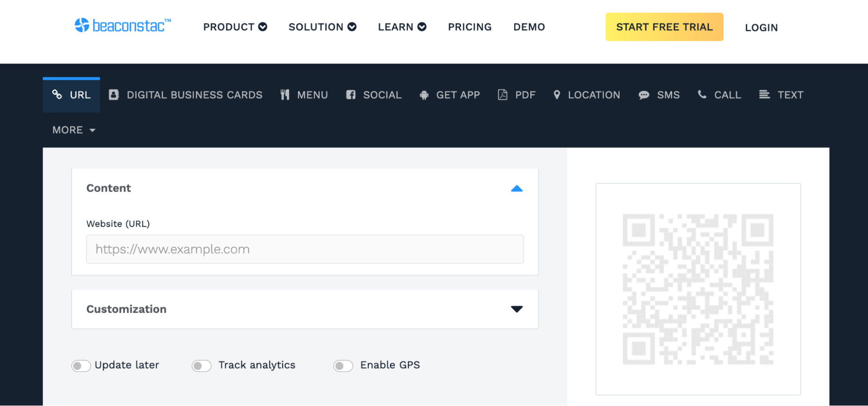Go to the PRICING page
The width and height of the screenshot is (868, 406).
coord(470,27)
